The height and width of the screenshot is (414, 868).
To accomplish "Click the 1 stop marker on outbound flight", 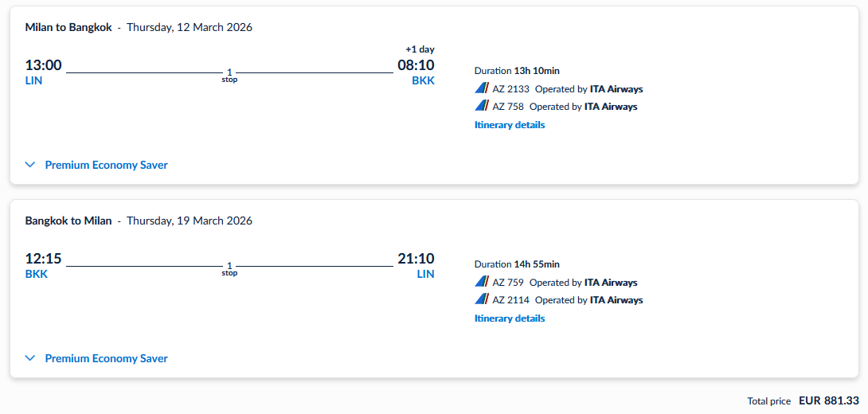I will [x=229, y=75].
